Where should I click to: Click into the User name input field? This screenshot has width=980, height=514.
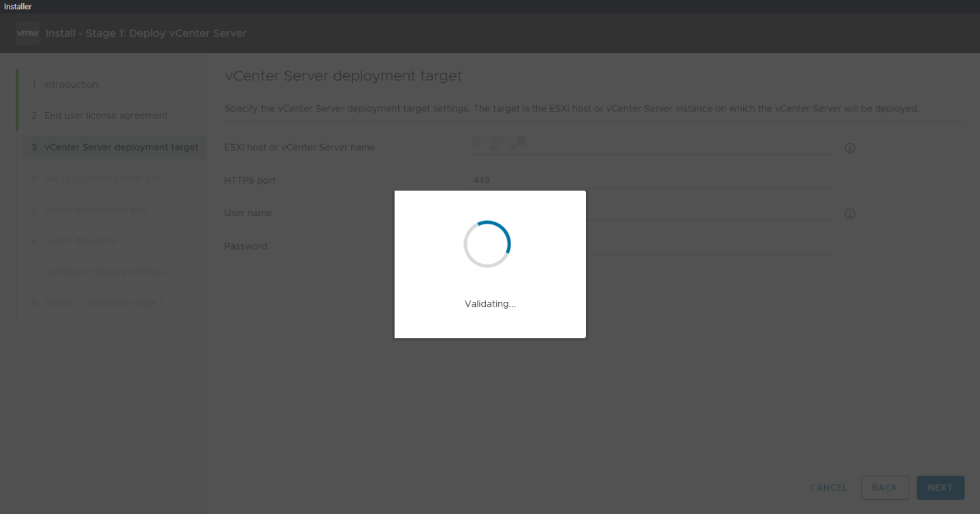tap(708, 213)
